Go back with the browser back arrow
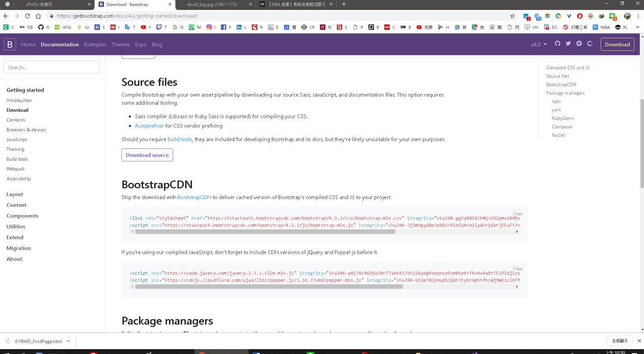644x354 pixels. [x=6, y=16]
